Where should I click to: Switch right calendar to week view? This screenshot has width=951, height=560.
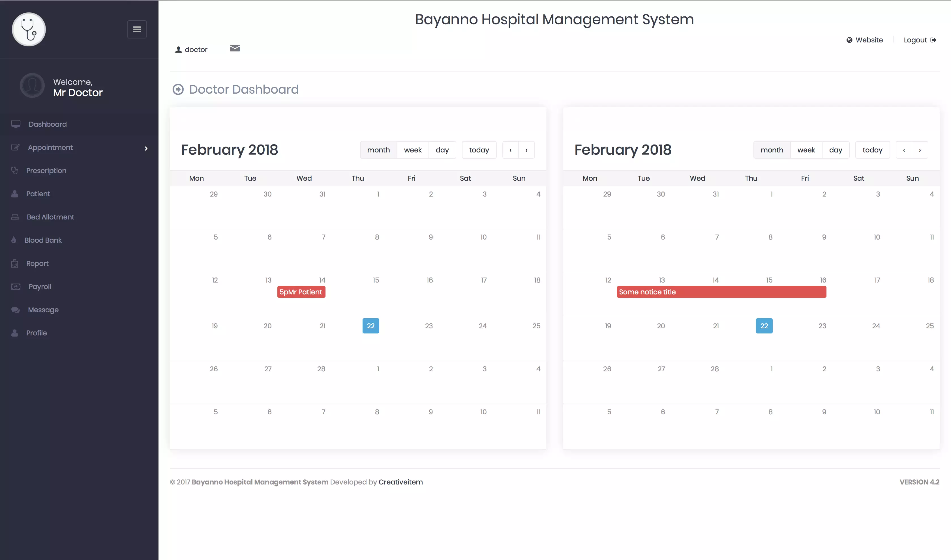[806, 150]
